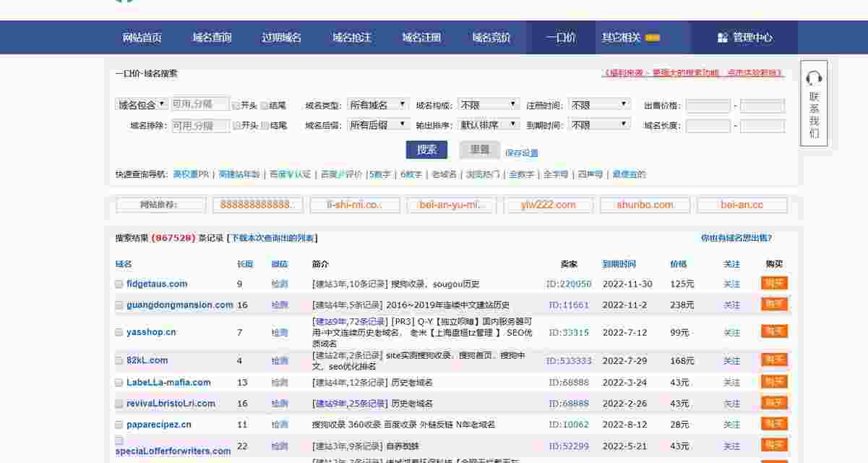Tick 结尾 checkbox in 域名排除 row
This screenshot has width=868, height=463.
(265, 126)
